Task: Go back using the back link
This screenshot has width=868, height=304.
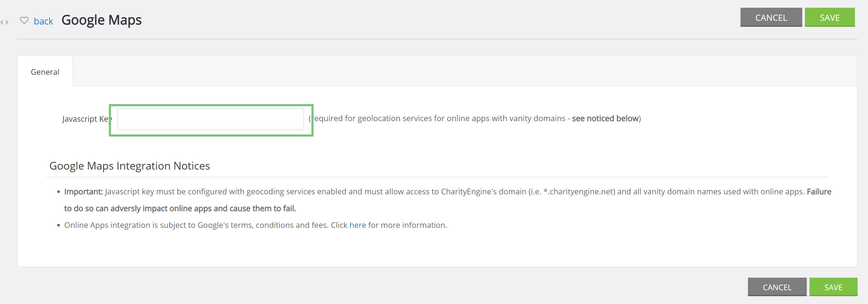Action: 43,21
